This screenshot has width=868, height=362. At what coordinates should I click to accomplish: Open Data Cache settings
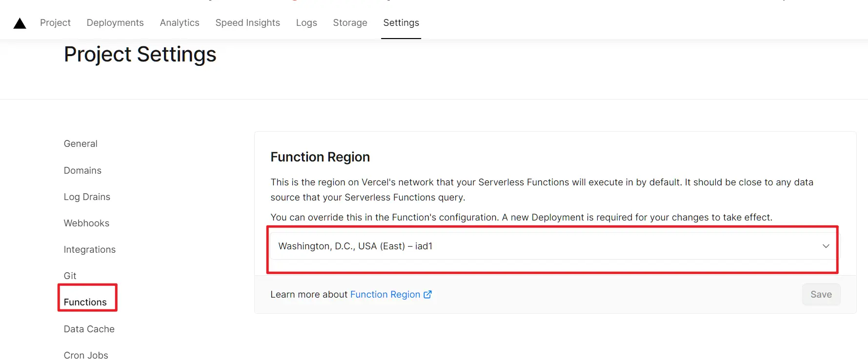tap(89, 329)
